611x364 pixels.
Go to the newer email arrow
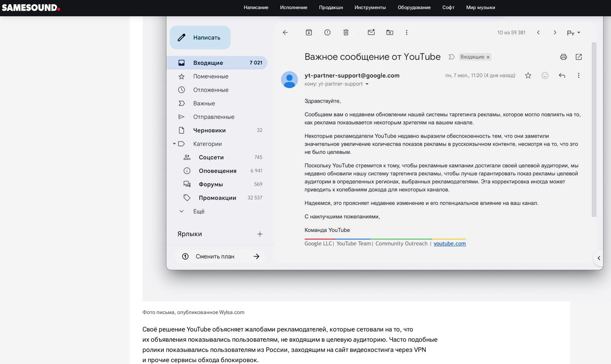(x=538, y=33)
